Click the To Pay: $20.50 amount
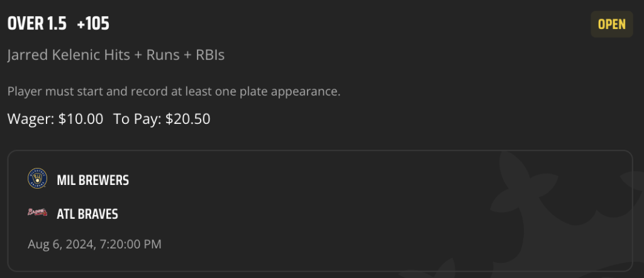Viewport: 644px width, 278px height. [162, 119]
